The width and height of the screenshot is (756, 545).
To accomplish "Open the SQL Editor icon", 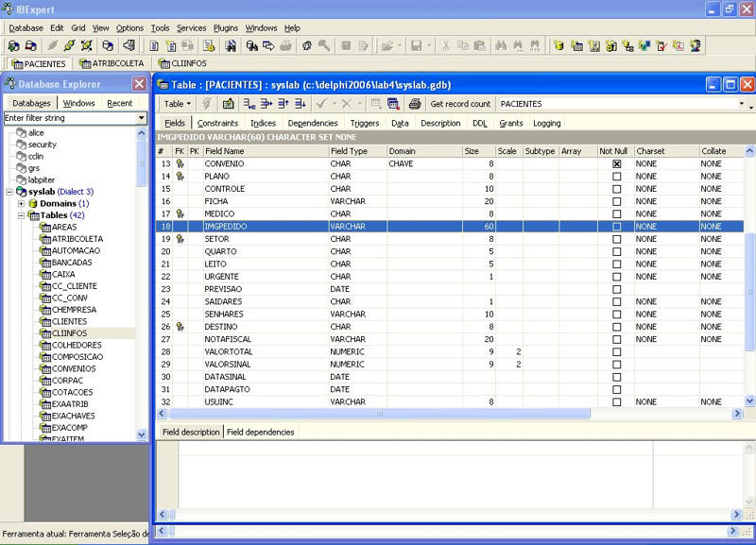I will coord(154,45).
